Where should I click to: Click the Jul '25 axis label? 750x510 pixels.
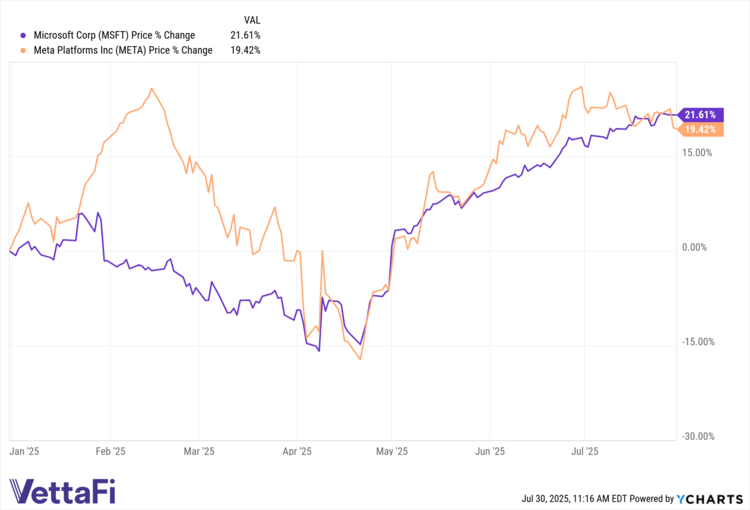[584, 452]
